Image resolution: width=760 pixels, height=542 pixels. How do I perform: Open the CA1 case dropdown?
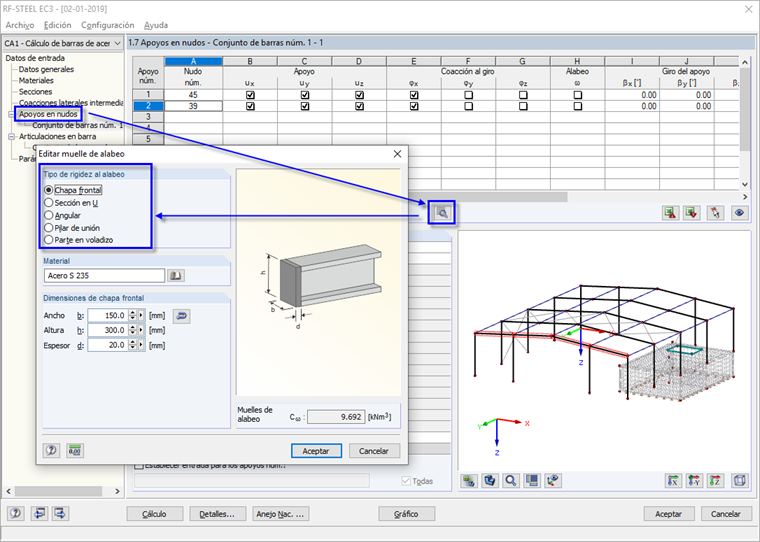pyautogui.click(x=117, y=43)
